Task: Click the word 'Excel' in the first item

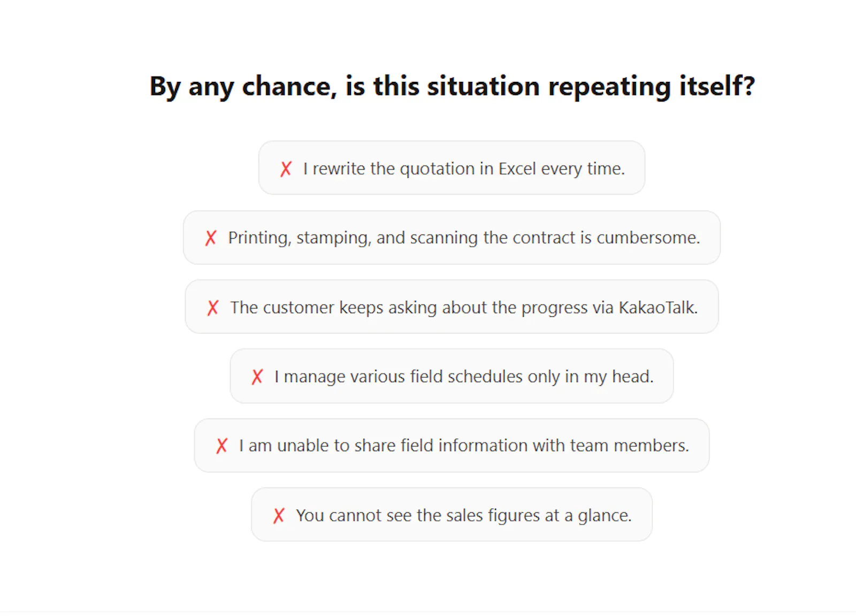Action: pos(517,169)
